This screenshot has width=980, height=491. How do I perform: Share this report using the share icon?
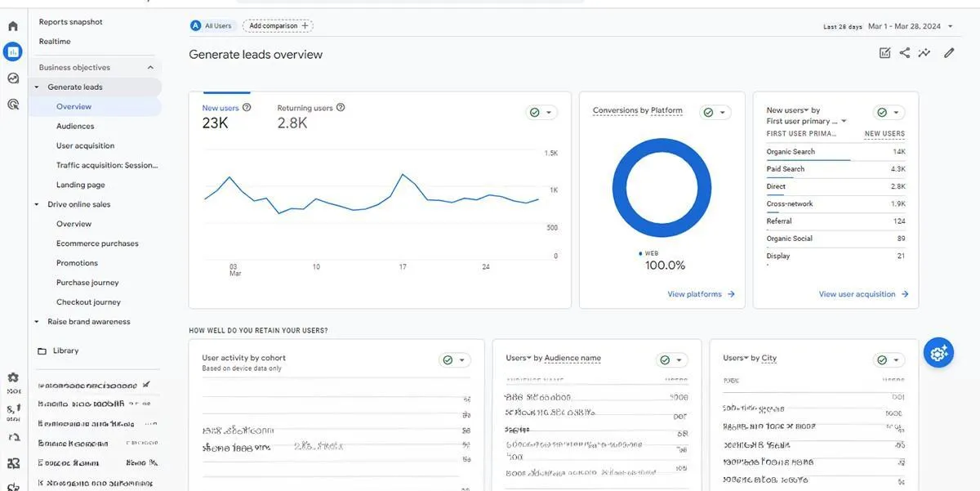pos(904,52)
